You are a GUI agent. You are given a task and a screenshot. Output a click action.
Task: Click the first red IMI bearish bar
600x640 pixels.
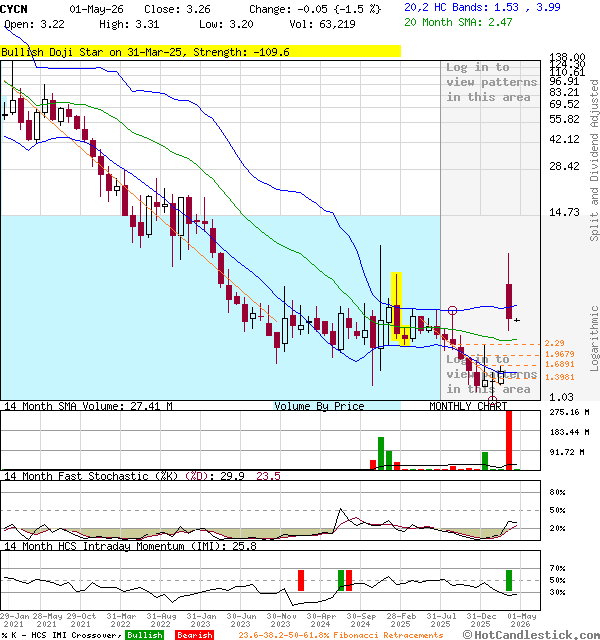[301, 580]
